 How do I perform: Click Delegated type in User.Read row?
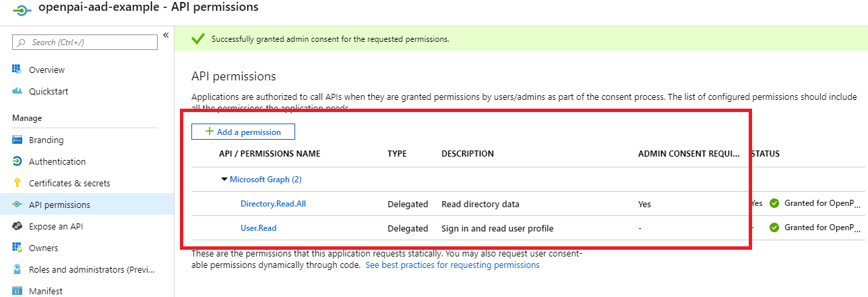[x=408, y=228]
